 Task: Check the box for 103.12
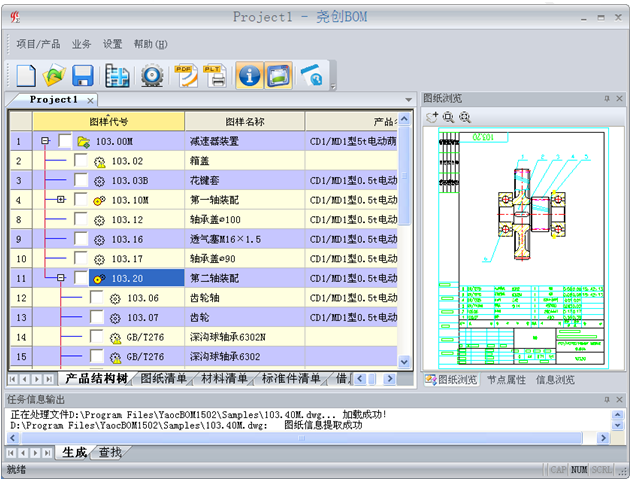(81, 219)
